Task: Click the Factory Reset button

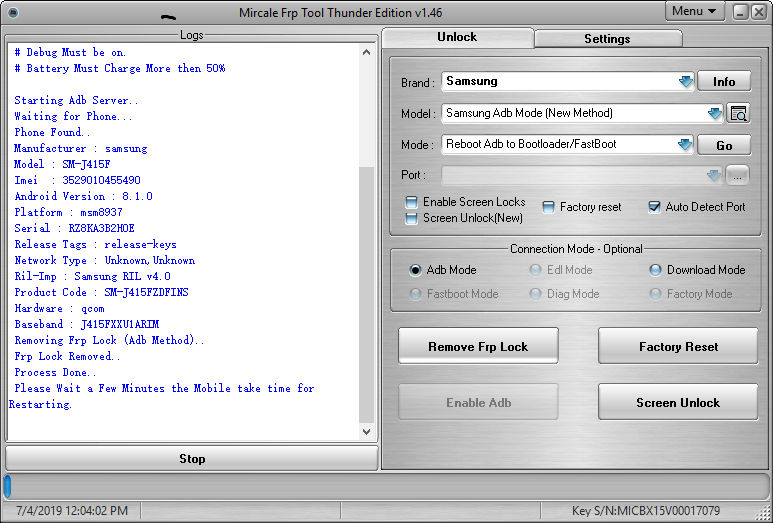Action: (678, 347)
